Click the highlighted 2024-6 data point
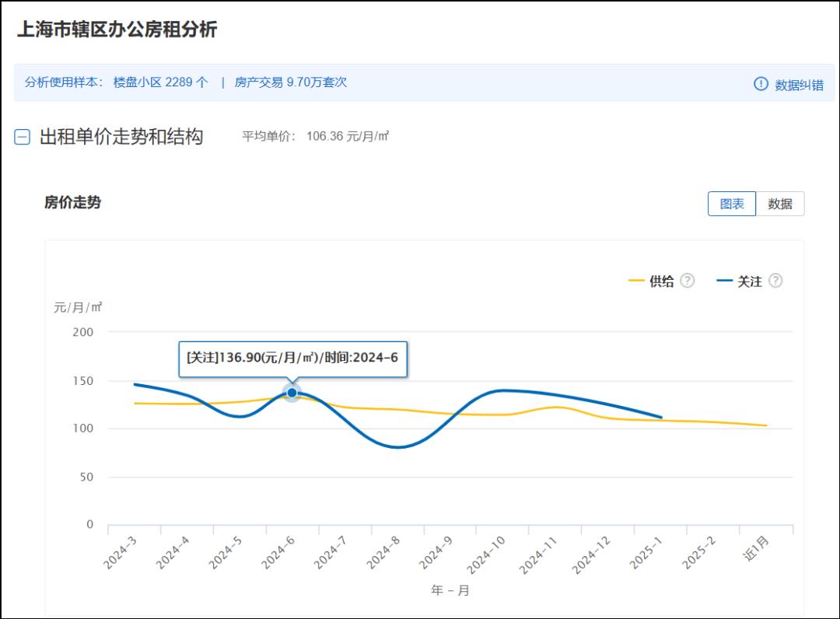The height and width of the screenshot is (619, 840). click(x=292, y=393)
